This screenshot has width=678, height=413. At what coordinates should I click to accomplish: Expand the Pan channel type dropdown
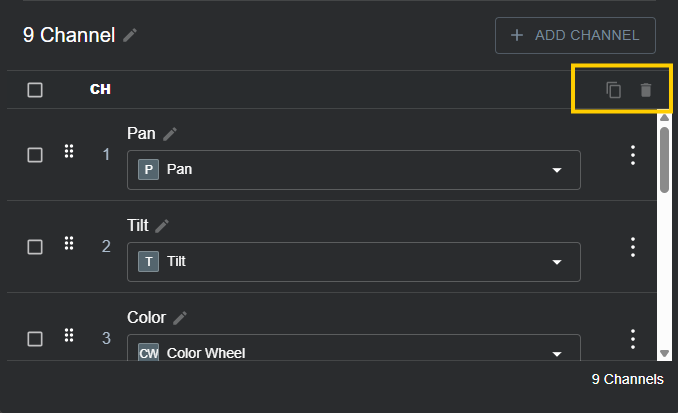tap(557, 170)
